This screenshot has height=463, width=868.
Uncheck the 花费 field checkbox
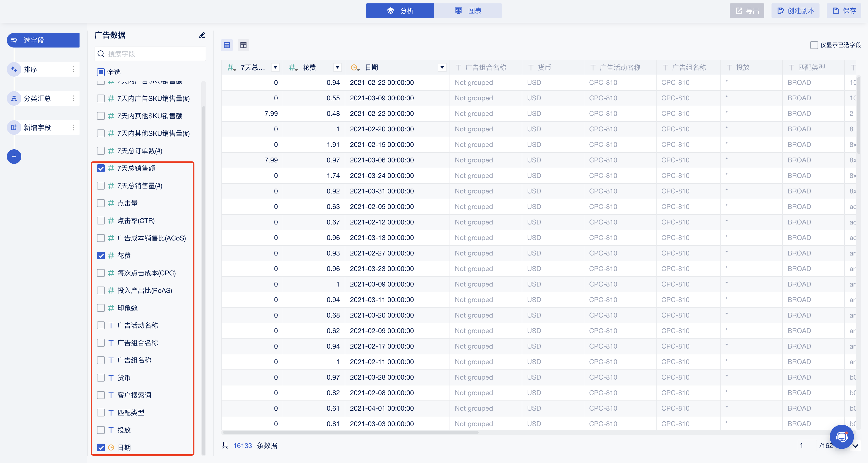point(101,255)
